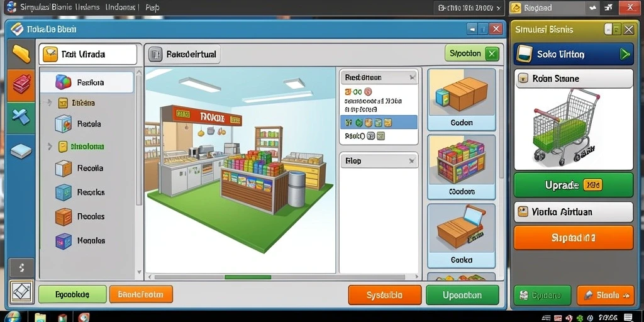The image size is (644, 322).
Task: Click the orange Bnooiefootm button
Action: [141, 294]
